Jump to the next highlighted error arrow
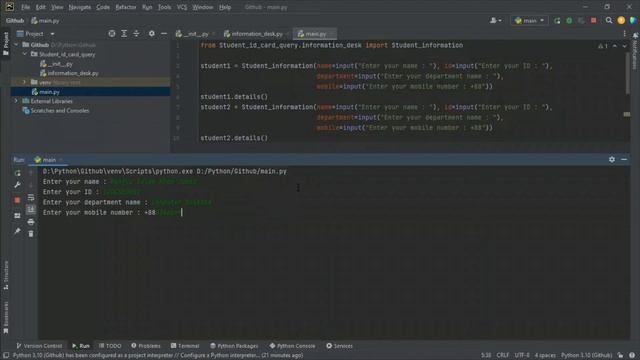Viewport: 640px width, 360px height. [x=624, y=46]
